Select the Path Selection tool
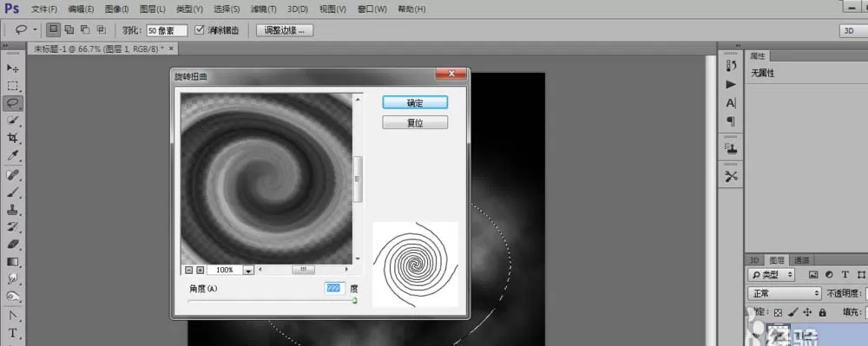This screenshot has width=868, height=346. [13, 316]
